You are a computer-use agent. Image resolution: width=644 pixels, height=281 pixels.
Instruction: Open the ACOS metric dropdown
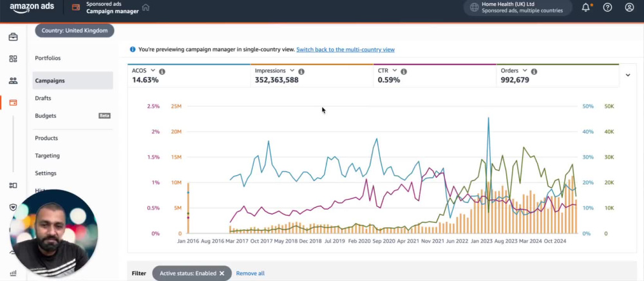tap(153, 71)
